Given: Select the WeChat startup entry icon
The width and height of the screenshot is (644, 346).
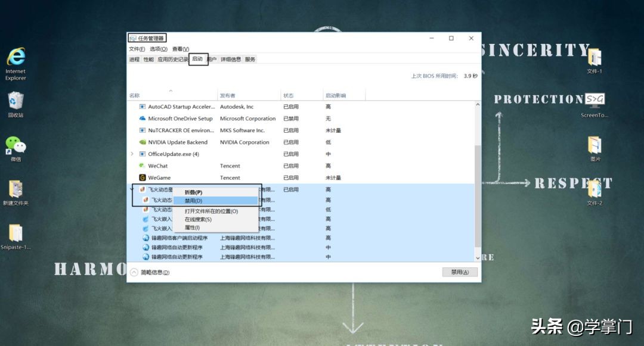Looking at the screenshot, I should point(142,166).
